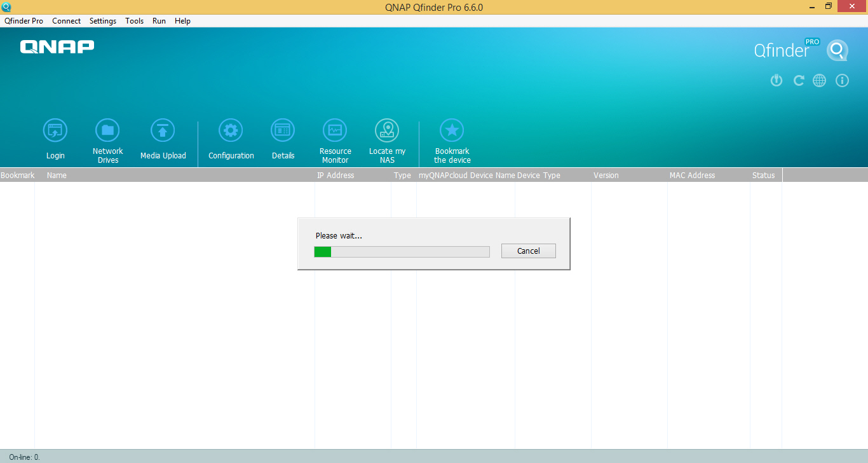Open the Tools menu
The height and width of the screenshot is (463, 868).
coord(134,20)
